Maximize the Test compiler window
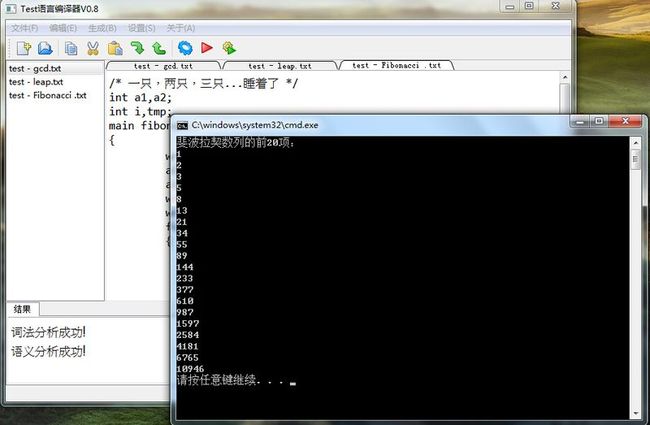This screenshot has height=425, width=650. click(529, 6)
